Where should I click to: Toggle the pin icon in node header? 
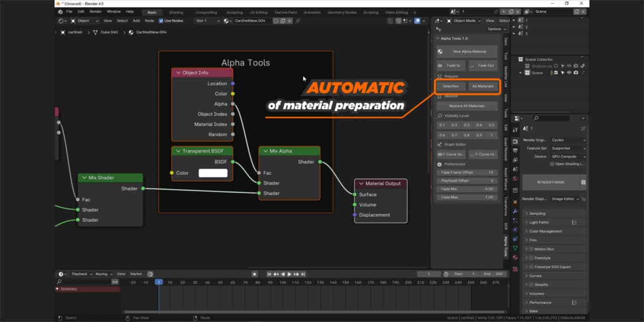tap(298, 21)
